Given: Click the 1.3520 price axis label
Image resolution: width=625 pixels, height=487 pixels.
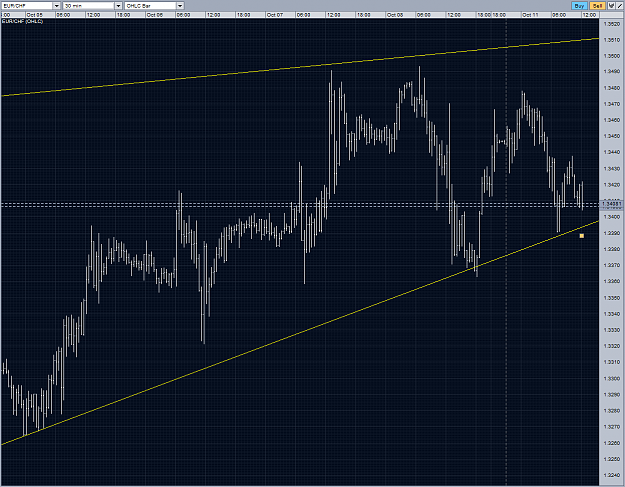Looking at the screenshot, I should click(612, 24).
